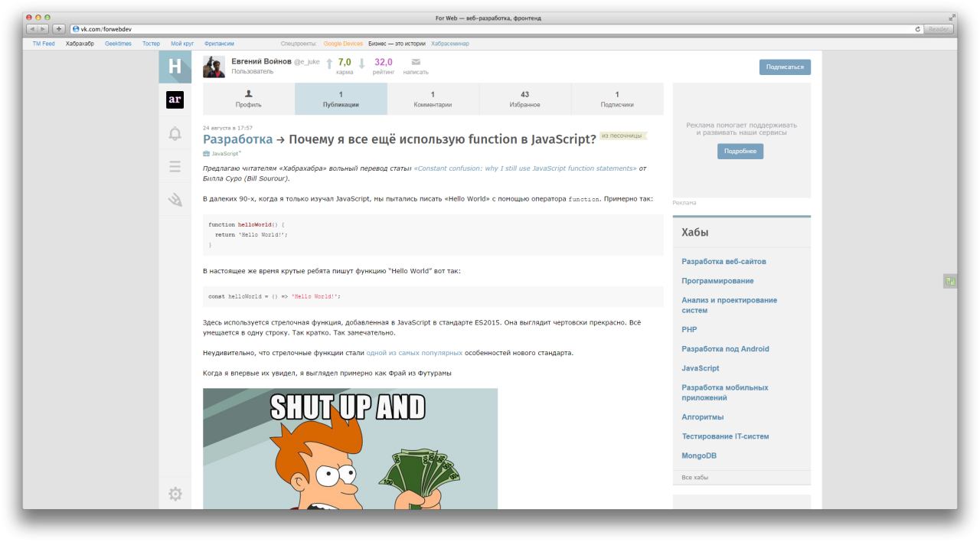This screenshot has height=542, width=980.
Task: Open Фрилансим link in the top bar
Action: click(x=220, y=44)
